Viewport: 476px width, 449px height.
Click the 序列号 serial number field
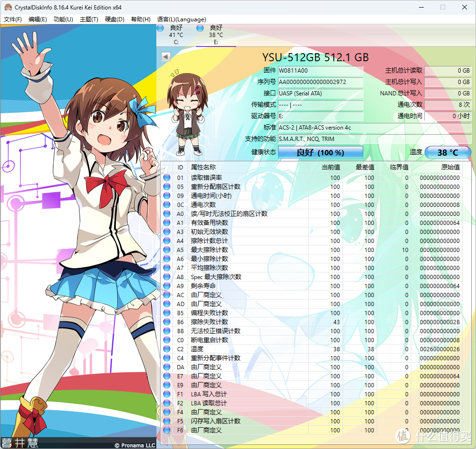click(320, 82)
